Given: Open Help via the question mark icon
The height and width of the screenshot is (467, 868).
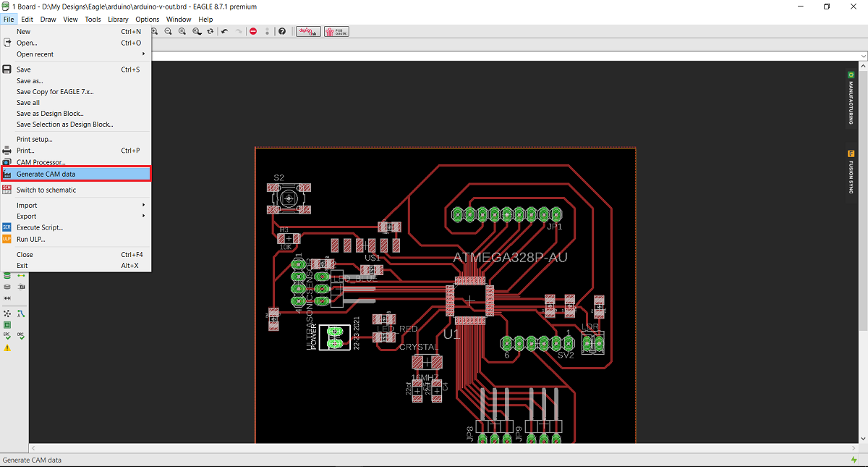Looking at the screenshot, I should click(282, 32).
